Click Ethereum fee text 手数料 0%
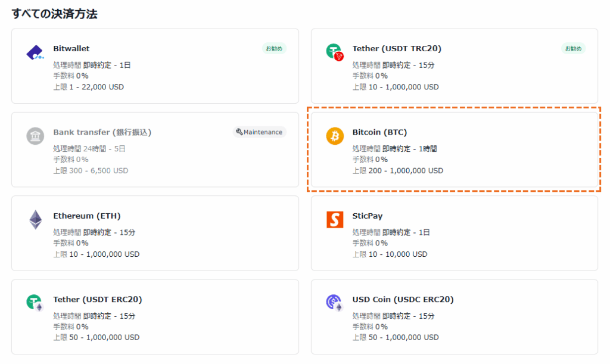Screen dimensions: 610x364 point(71,243)
